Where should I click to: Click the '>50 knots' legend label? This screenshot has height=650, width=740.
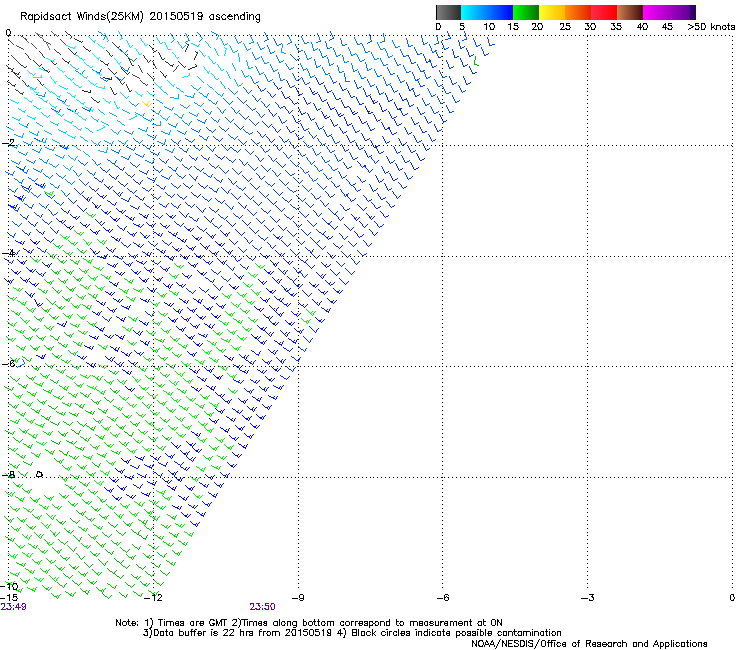[x=711, y=26]
